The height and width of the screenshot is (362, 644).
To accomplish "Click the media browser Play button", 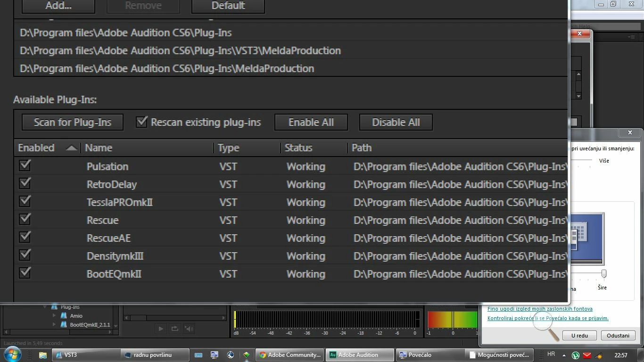I will [161, 329].
